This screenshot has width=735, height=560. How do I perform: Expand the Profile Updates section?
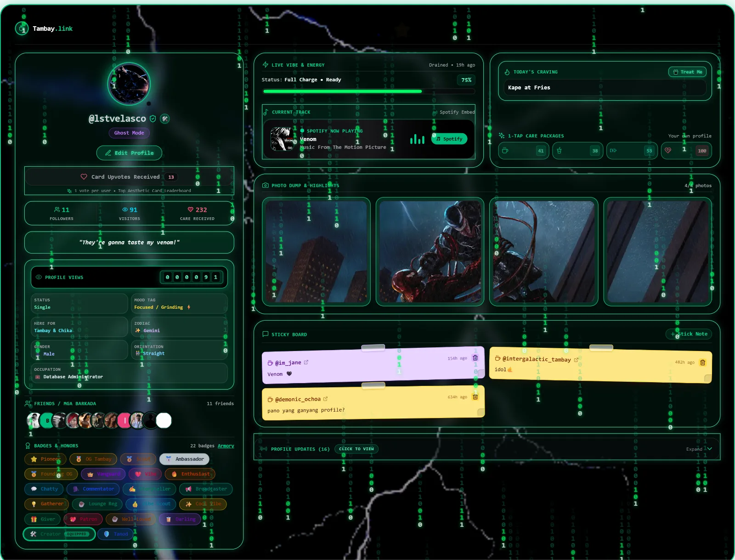pyautogui.click(x=699, y=449)
